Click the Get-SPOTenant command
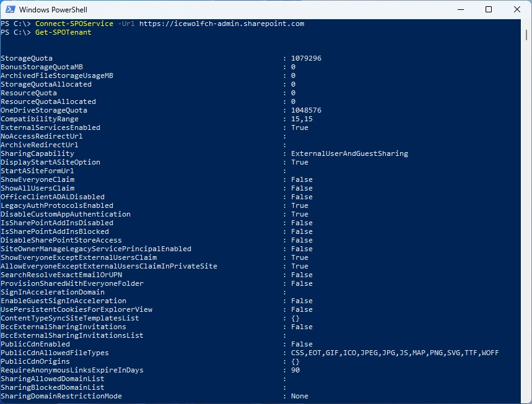This screenshot has height=404, width=532. pyautogui.click(x=63, y=32)
